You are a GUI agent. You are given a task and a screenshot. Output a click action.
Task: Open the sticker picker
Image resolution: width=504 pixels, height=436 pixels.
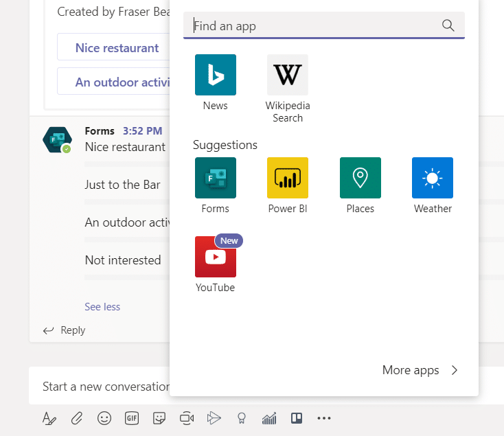coord(159,417)
